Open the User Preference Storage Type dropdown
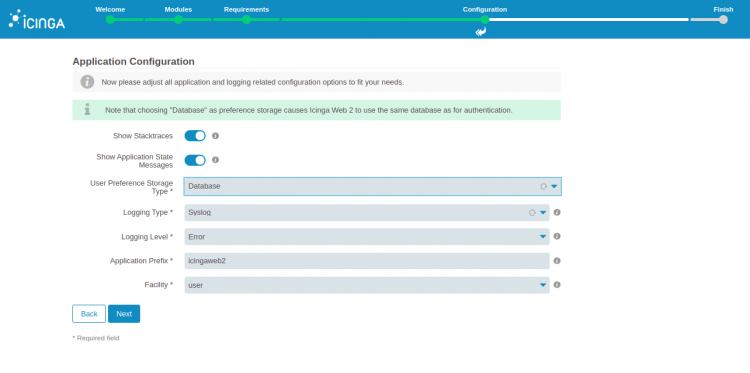 point(373,186)
